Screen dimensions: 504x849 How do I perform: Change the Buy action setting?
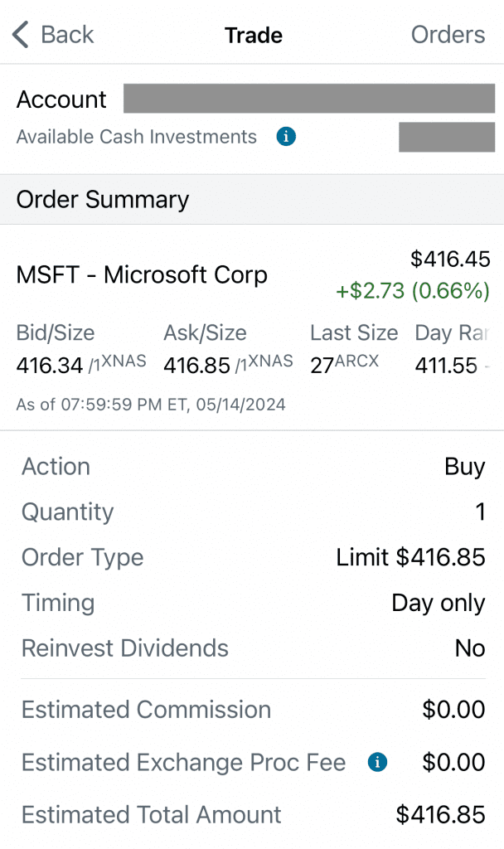(x=464, y=467)
